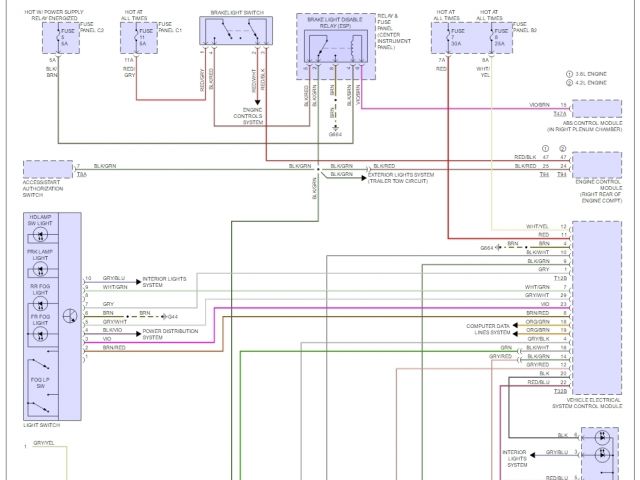
Task: Click the Brake Light Switch symbol
Action: (x=237, y=33)
